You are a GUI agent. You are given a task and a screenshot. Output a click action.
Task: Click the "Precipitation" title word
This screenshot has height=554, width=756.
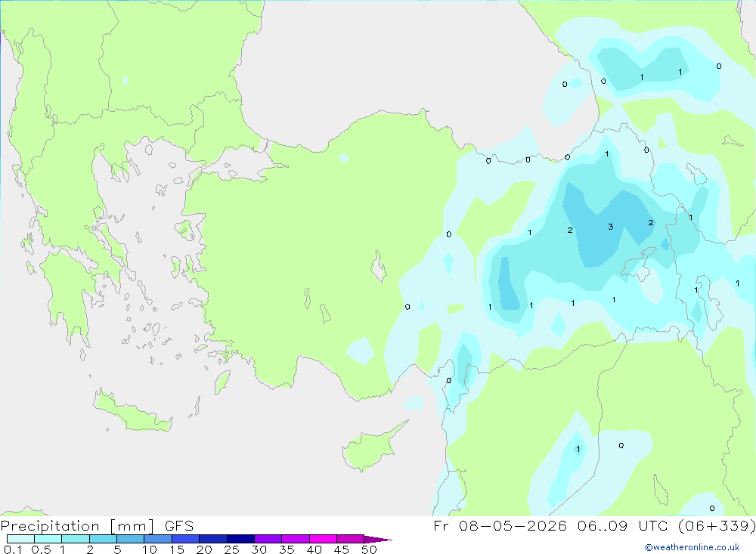[x=50, y=526]
